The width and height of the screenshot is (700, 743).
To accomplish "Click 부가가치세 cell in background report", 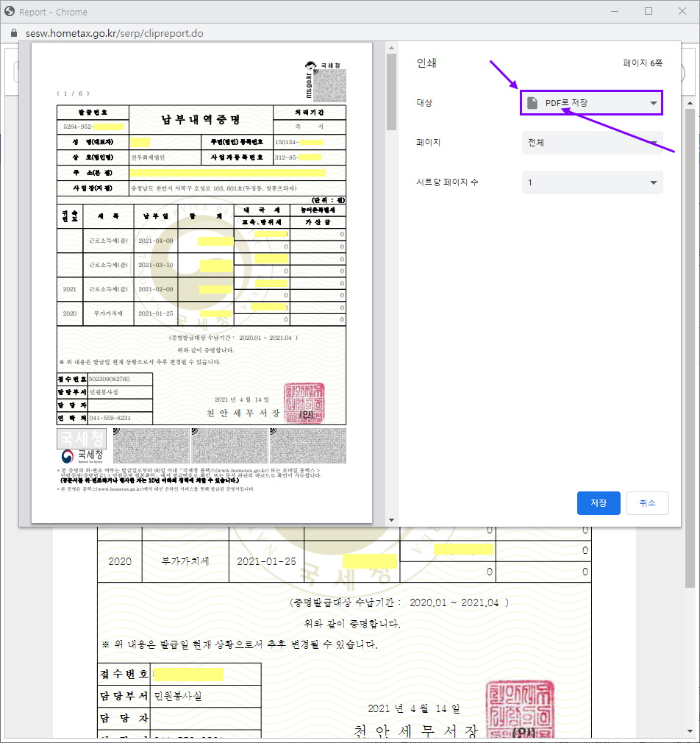I will point(185,561).
